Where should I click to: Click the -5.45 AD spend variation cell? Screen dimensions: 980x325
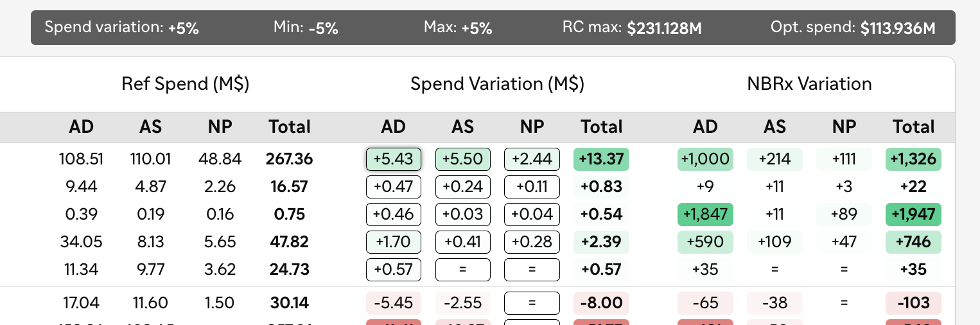394,303
